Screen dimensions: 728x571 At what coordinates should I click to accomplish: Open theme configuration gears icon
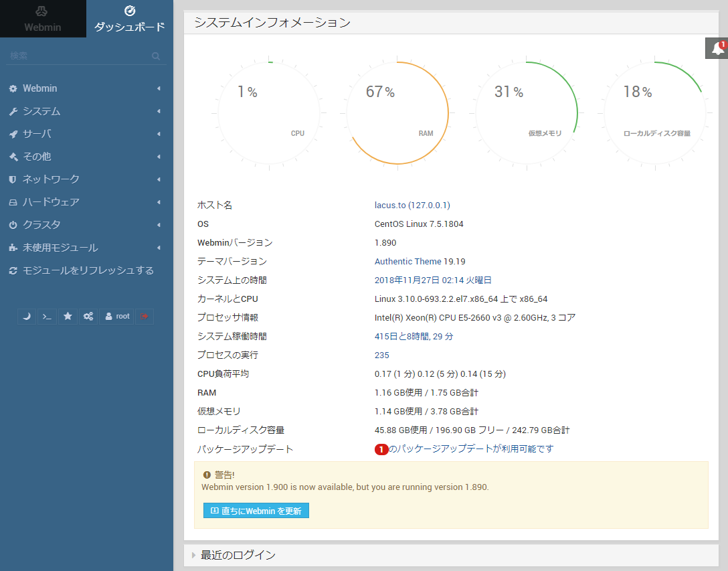tap(88, 316)
